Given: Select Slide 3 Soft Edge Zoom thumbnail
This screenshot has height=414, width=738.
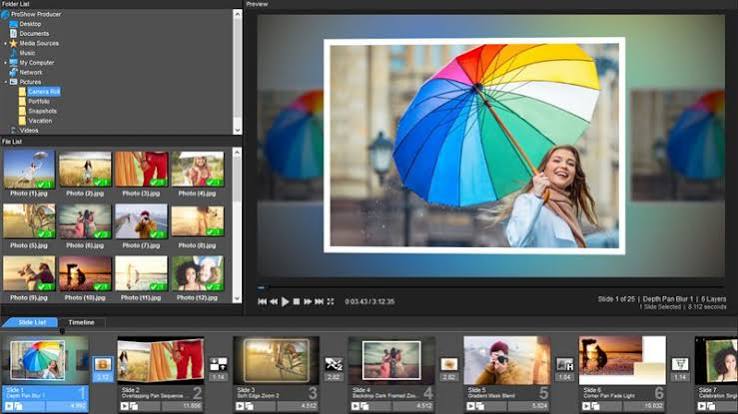Looking at the screenshot, I should click(276, 360).
